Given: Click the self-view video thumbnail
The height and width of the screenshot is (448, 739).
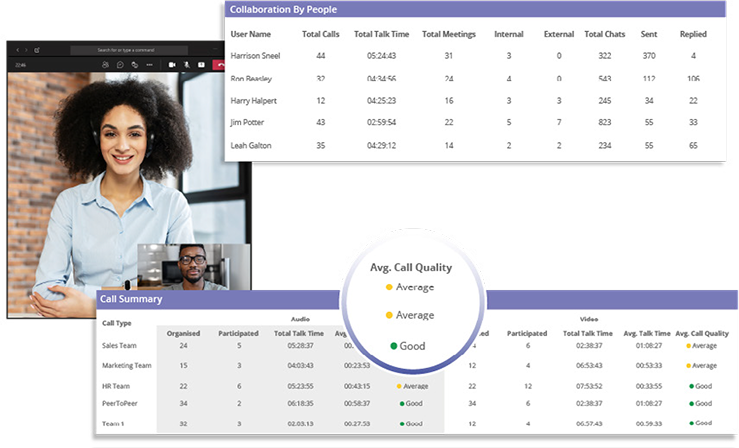Looking at the screenshot, I should click(x=194, y=267).
